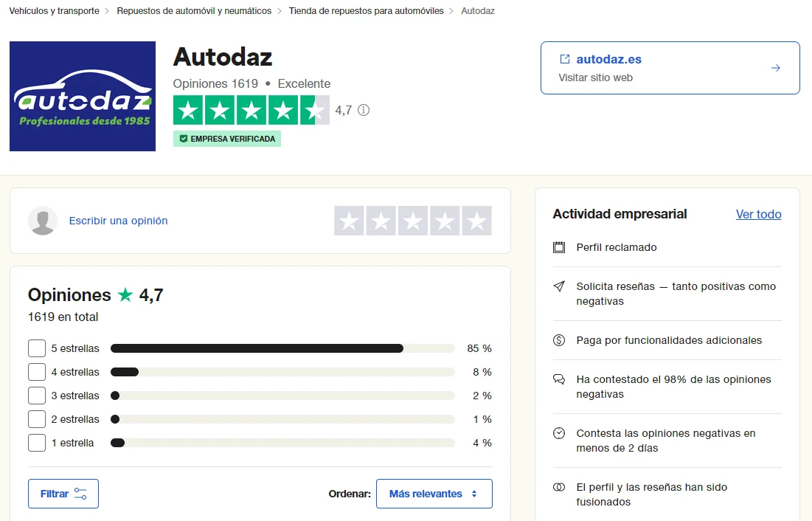Click the Excelente rating label
The image size is (812, 521).
pos(304,83)
